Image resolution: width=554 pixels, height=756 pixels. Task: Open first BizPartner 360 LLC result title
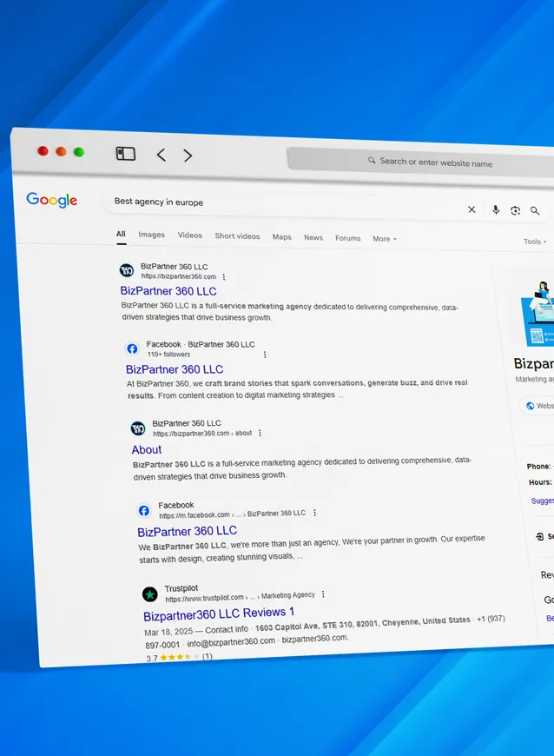point(168,291)
